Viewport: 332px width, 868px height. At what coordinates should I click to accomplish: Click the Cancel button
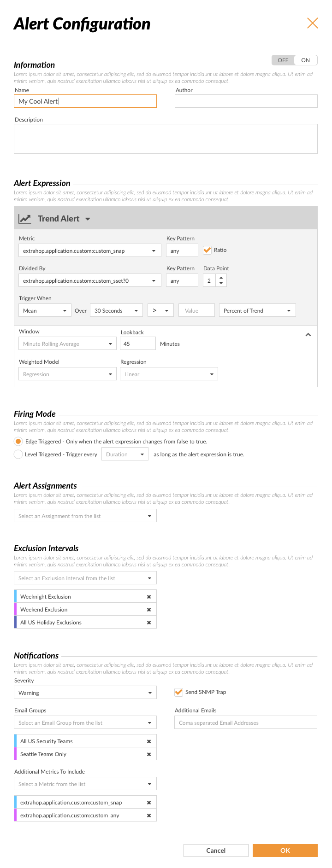tap(216, 851)
